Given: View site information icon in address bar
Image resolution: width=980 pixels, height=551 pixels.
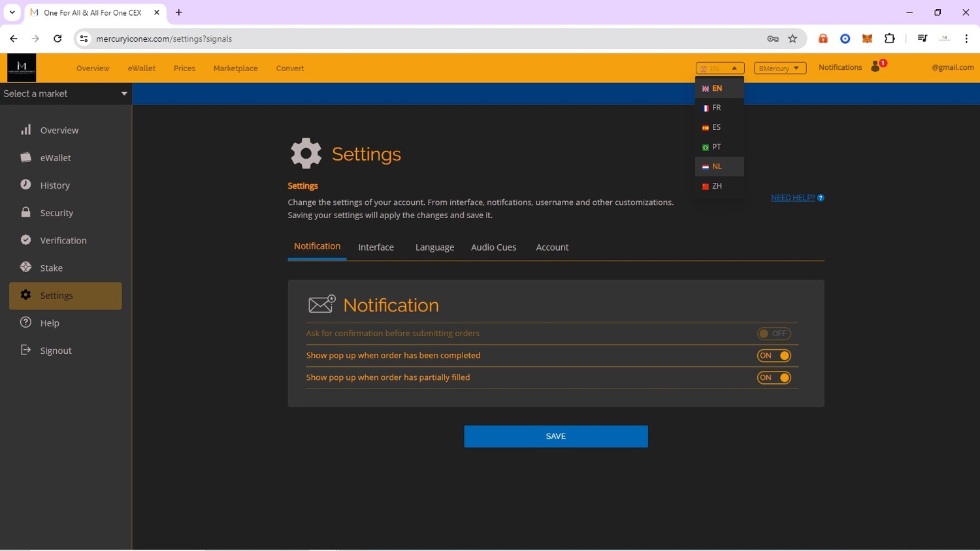Looking at the screenshot, I should coord(84,39).
